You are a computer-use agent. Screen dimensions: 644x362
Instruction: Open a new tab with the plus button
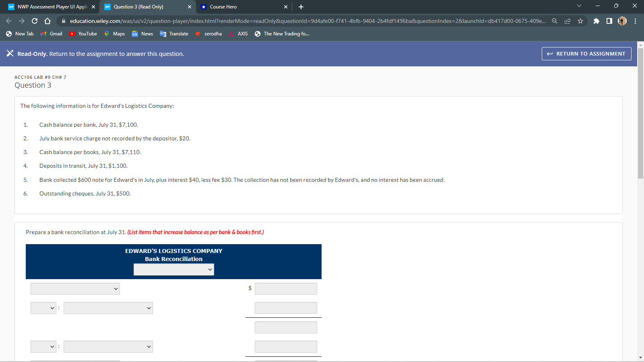click(300, 6)
